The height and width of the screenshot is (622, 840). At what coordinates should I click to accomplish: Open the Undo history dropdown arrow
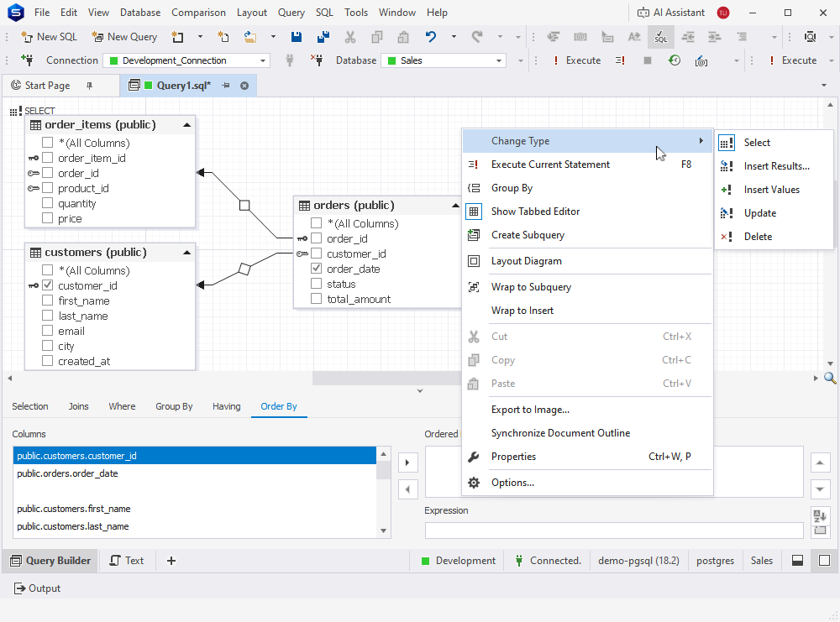click(454, 37)
